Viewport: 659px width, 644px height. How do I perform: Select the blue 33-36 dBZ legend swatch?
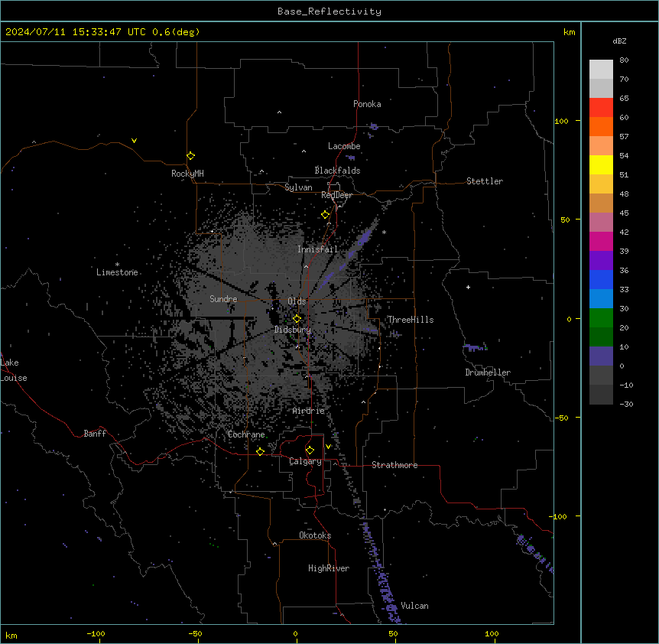point(601,279)
